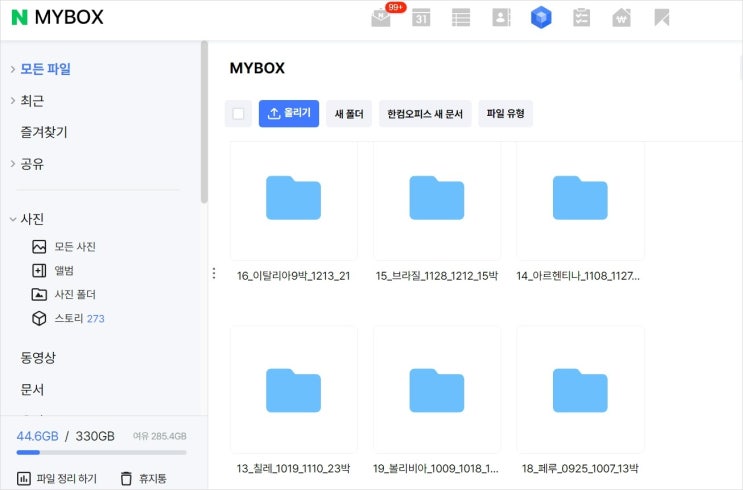Select 사진 폴더 item
The width and height of the screenshot is (743, 490).
coord(75,294)
